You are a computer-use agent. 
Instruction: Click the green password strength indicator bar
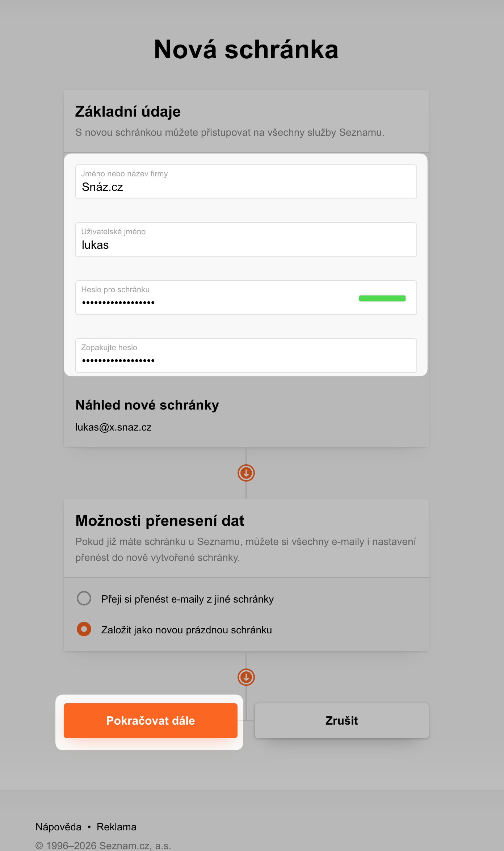[x=382, y=298]
